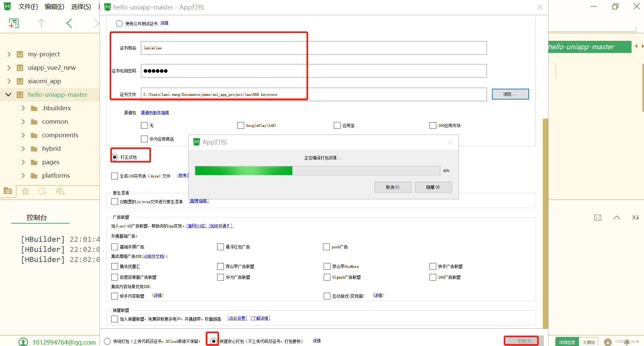Open the 官网介绍 ad alliance link
This screenshot has width=644, height=346.
tap(197, 226)
